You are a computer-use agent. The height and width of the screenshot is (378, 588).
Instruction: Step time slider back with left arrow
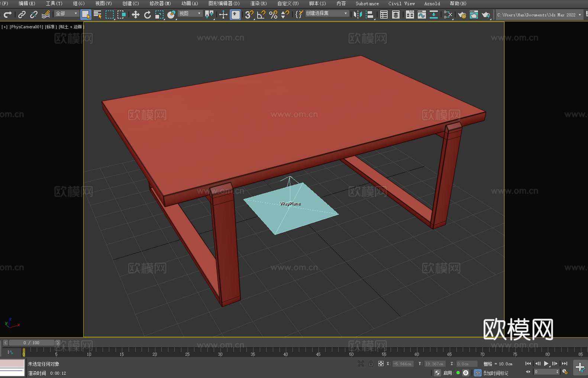pyautogui.click(x=6, y=343)
